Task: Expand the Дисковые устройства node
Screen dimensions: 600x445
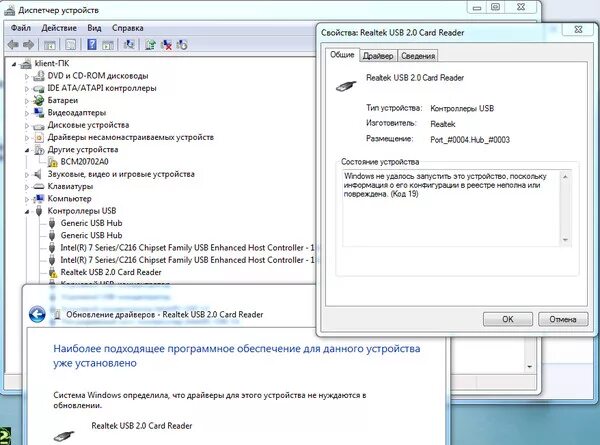Action: (x=27, y=126)
